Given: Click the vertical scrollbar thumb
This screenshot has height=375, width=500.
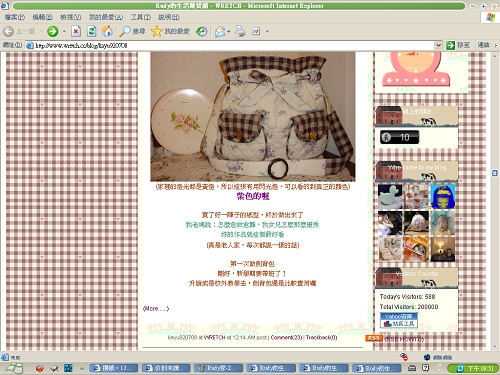Looking at the screenshot, I should [x=495, y=173].
